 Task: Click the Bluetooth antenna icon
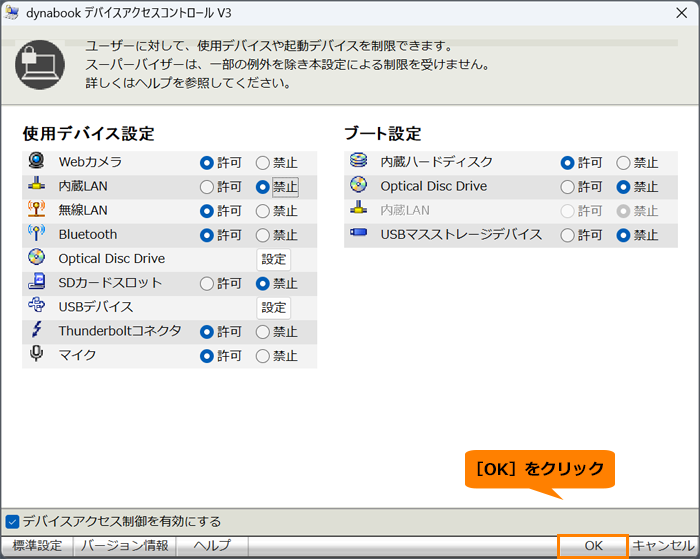37,233
